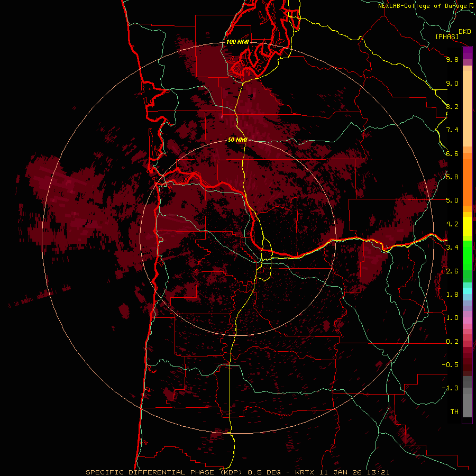Click the 7.4 scale value
Image resolution: width=476 pixels, height=476 pixels.
point(452,130)
